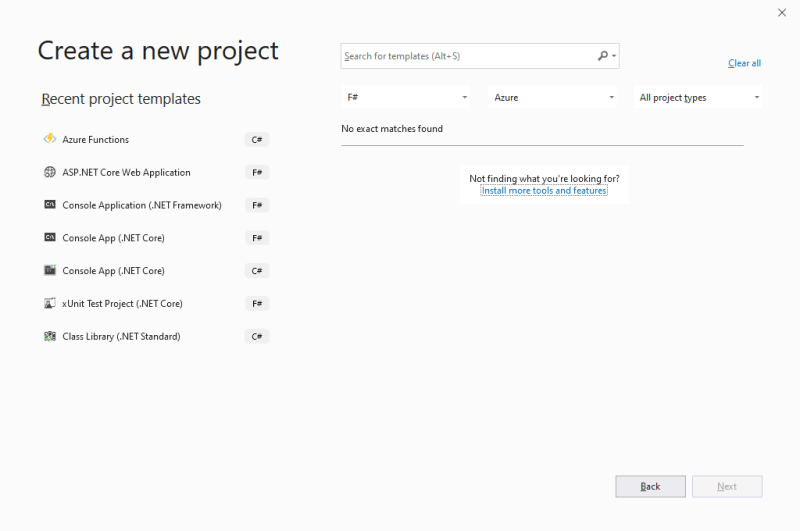The image size is (800, 531).
Task: Click the Back button
Action: 651,487
